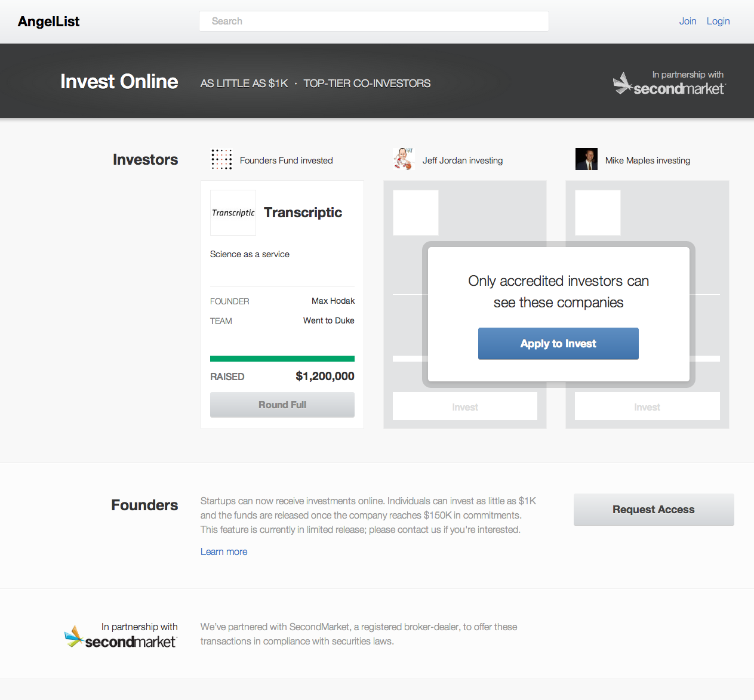Click the Went to Duke team detail
The width and height of the screenshot is (754, 700).
pos(329,320)
